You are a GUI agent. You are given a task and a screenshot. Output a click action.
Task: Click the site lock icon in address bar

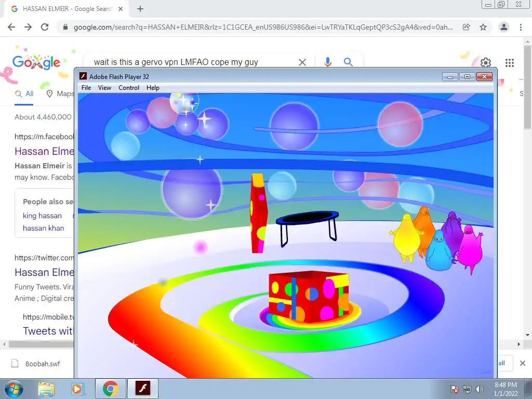coord(65,27)
